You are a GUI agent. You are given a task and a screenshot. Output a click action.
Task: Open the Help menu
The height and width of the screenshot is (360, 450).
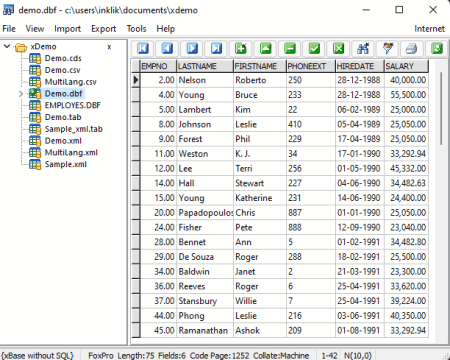pos(166,29)
